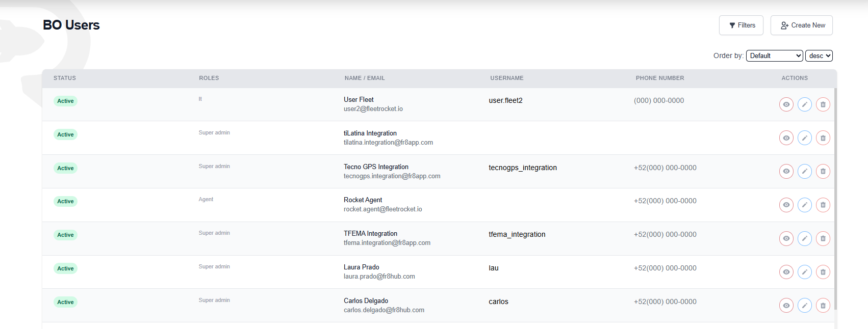The image size is (868, 329).
Task: Delete tiLatina Integration user
Action: coord(823,138)
